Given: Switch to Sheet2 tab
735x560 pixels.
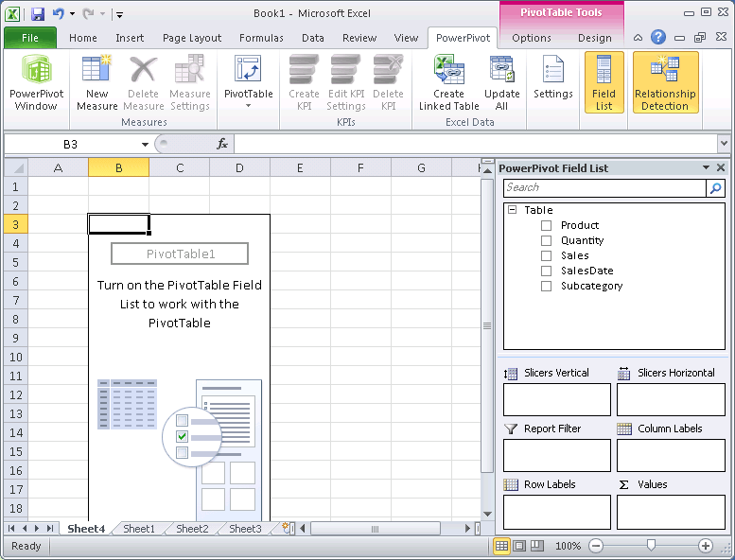Looking at the screenshot, I should click(x=192, y=529).
